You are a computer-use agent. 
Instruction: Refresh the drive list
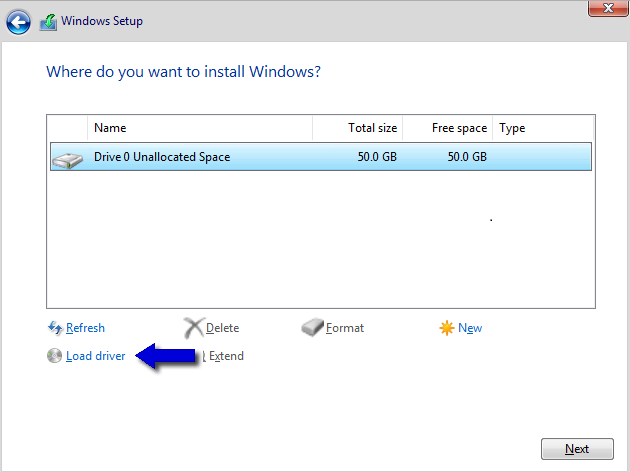pyautogui.click(x=85, y=328)
